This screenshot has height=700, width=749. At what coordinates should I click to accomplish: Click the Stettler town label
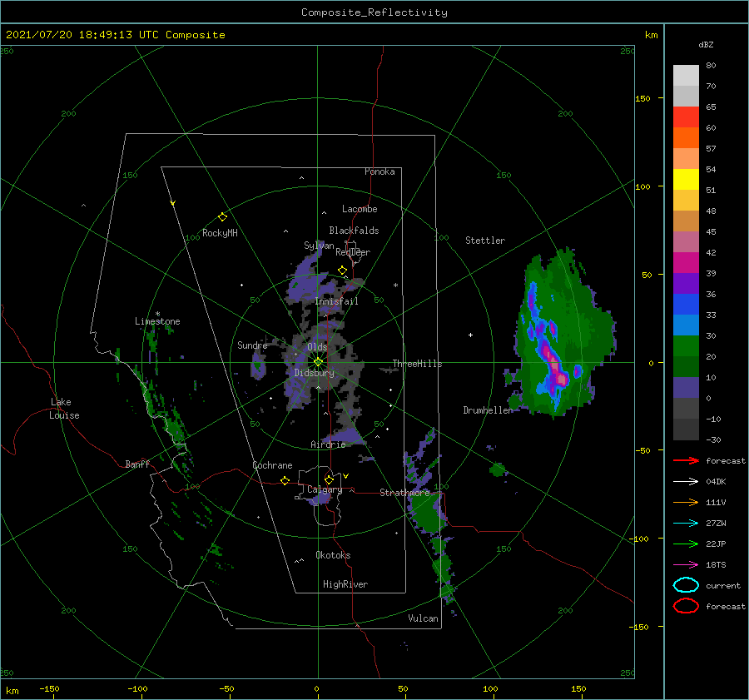(485, 241)
